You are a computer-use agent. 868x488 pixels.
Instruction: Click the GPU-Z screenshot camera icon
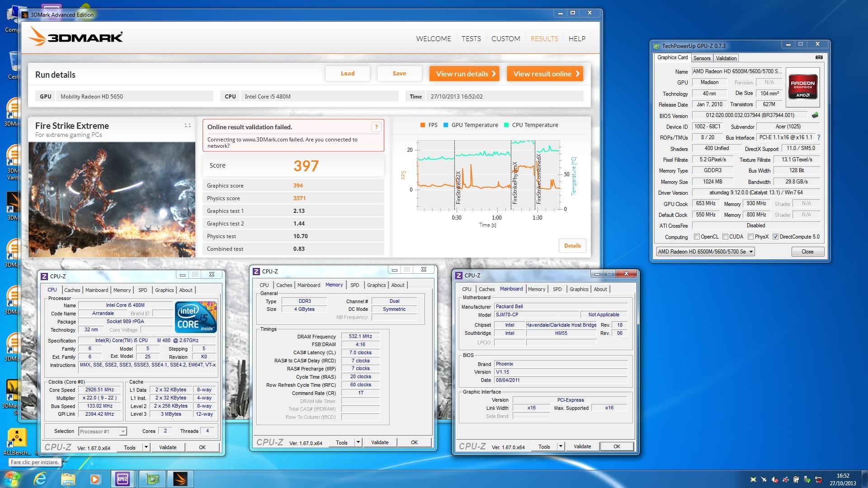(819, 57)
